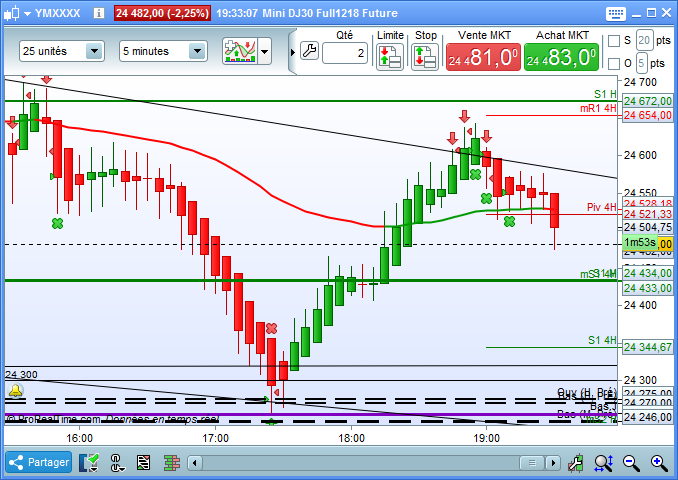Screen dimensions: 678x480
Task: Open the order book bars icon
Action: tap(172, 463)
